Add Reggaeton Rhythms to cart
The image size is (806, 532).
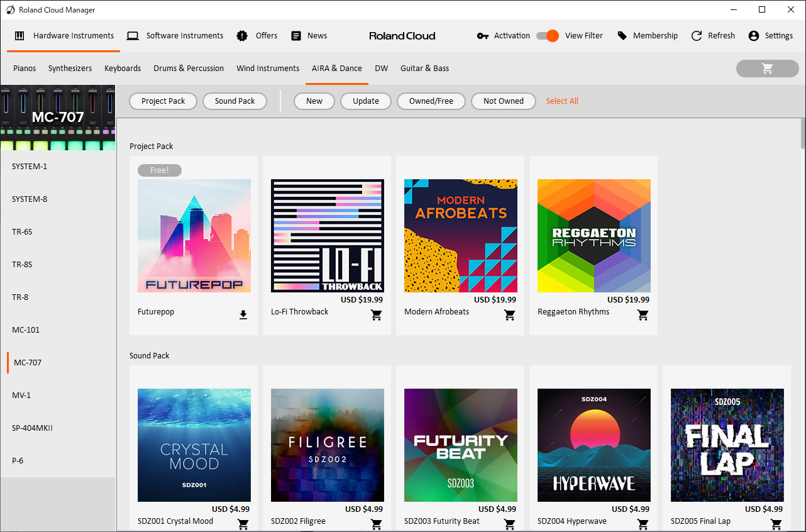[x=643, y=315]
